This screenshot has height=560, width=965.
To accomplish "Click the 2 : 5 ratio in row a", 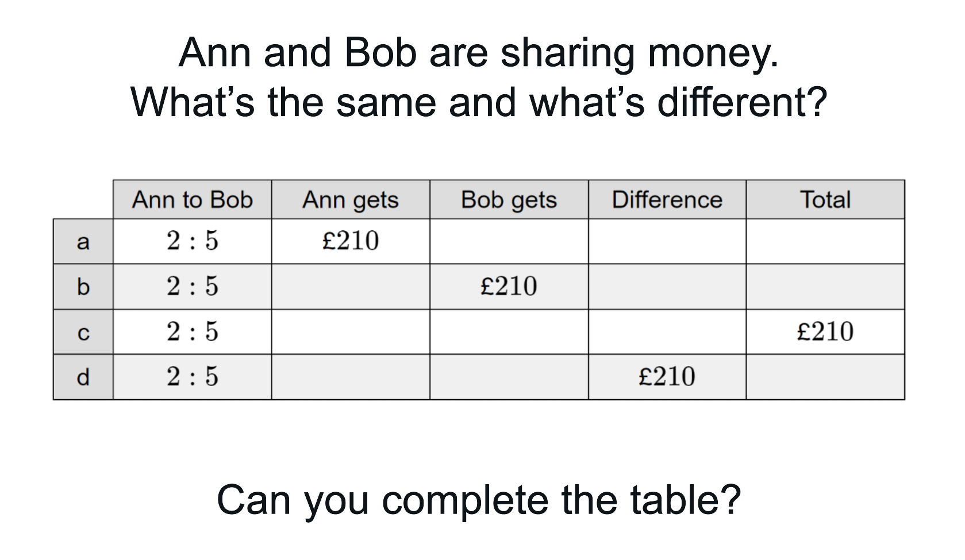I will coord(192,241).
